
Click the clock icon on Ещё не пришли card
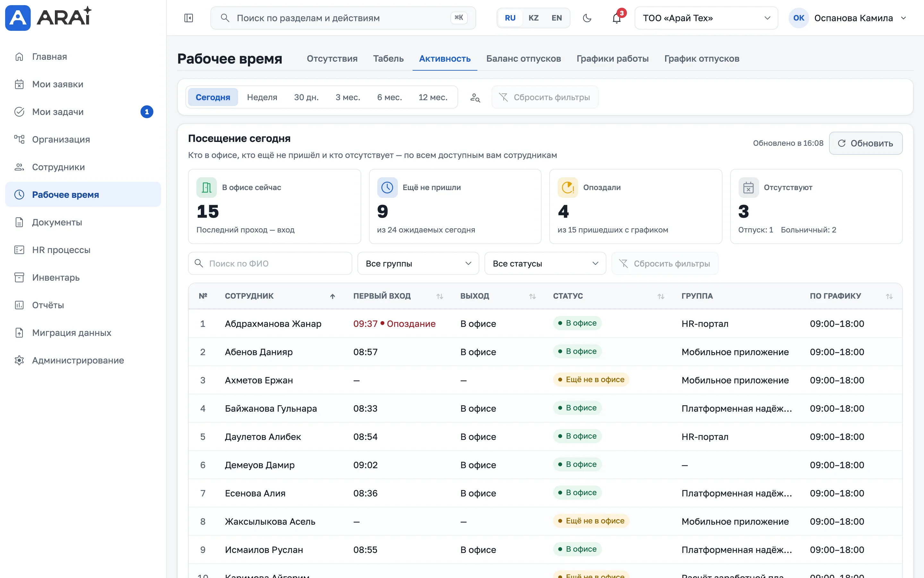(x=387, y=187)
